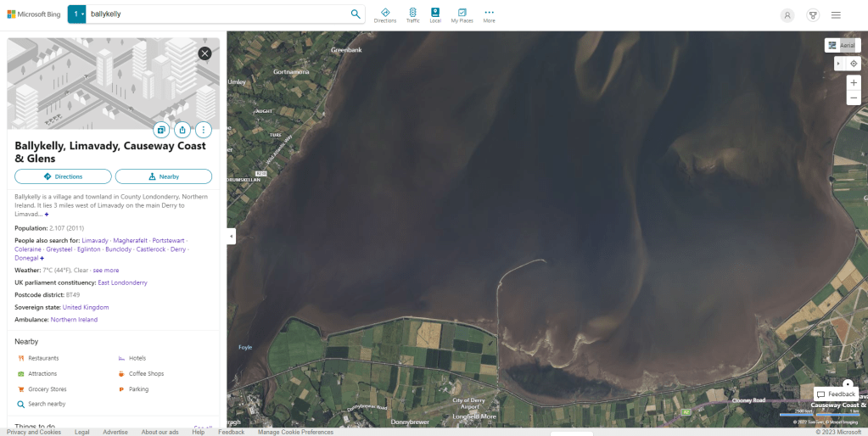Screen dimensions: 868x436
Task: Close the Ballykelly info card
Action: 204,53
